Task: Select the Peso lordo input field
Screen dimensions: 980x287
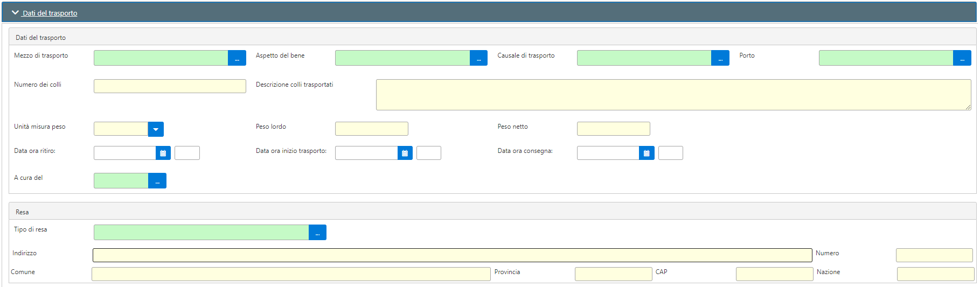Action: (x=372, y=129)
